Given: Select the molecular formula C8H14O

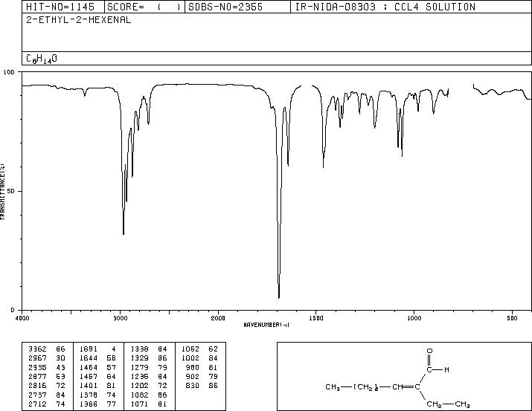Looking at the screenshot, I should [x=42, y=59].
